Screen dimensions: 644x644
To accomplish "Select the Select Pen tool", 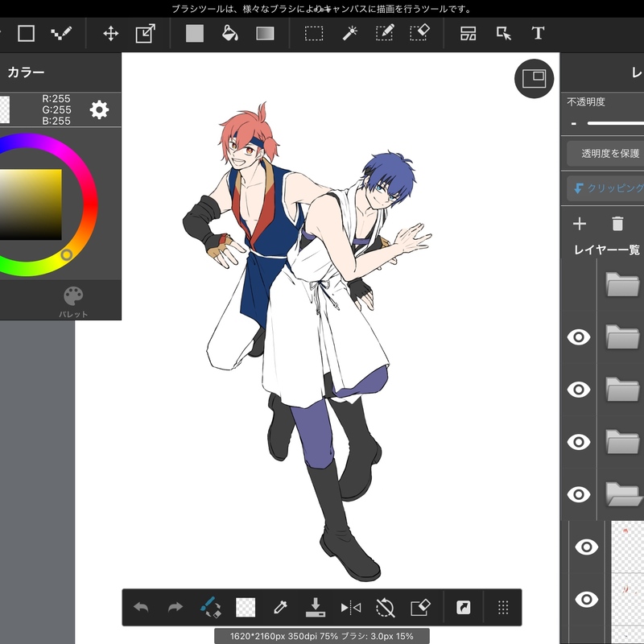I will (x=386, y=33).
